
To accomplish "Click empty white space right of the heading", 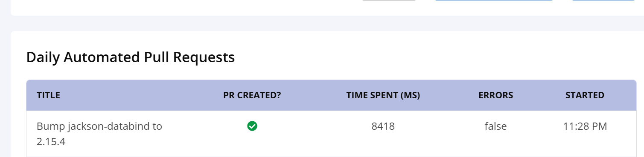I will [x=427, y=57].
